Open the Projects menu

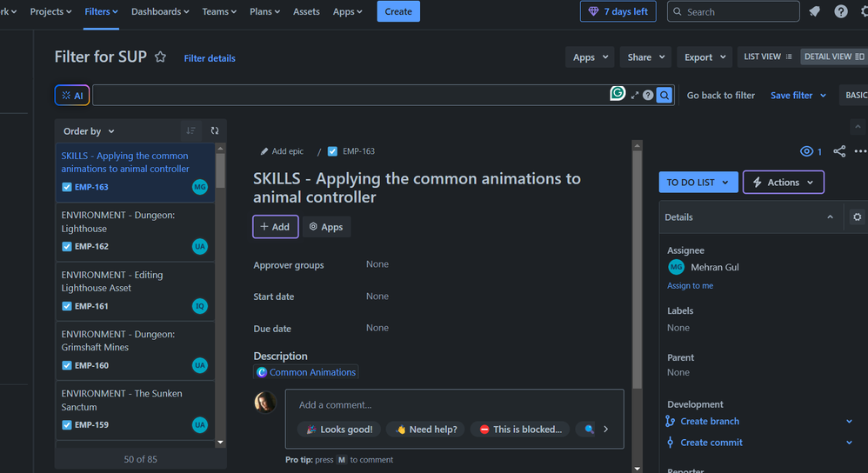click(50, 11)
